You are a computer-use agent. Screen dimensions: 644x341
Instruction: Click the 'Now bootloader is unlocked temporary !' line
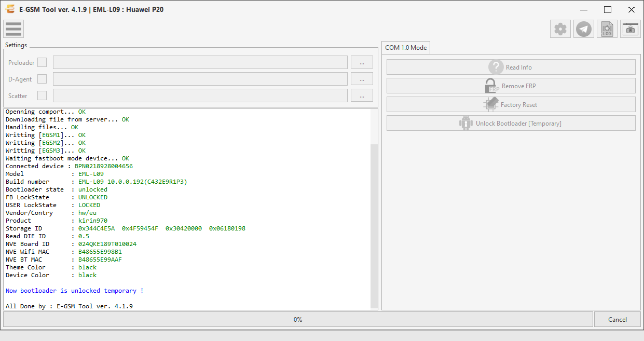[75, 291]
